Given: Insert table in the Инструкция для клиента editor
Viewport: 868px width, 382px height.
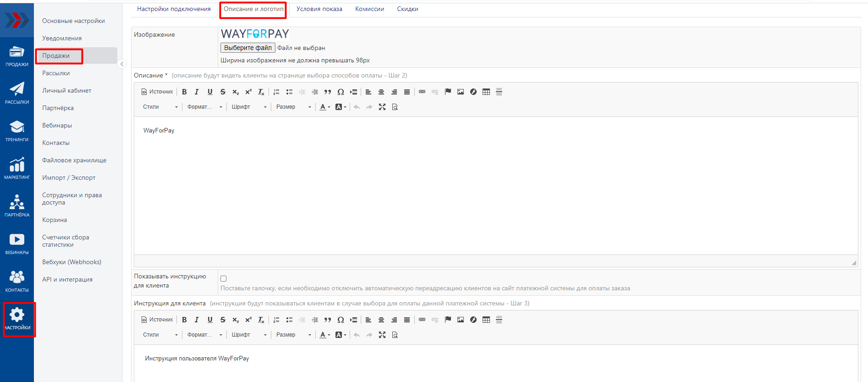Looking at the screenshot, I should point(486,320).
